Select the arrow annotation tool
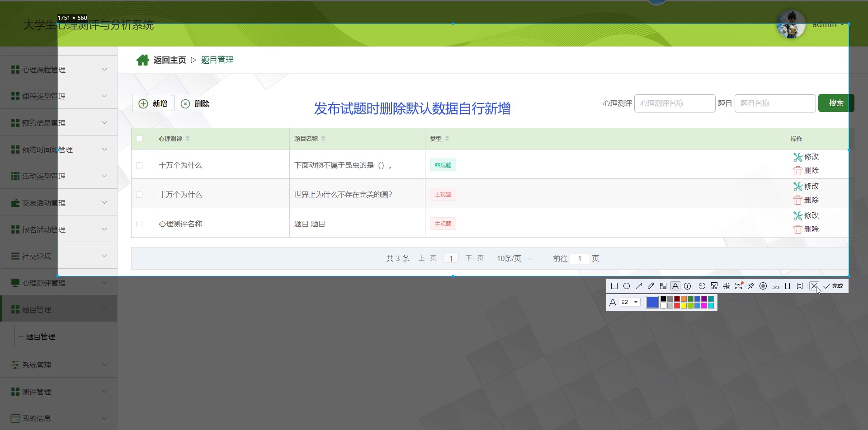Viewport: 868px width, 430px height. click(638, 286)
